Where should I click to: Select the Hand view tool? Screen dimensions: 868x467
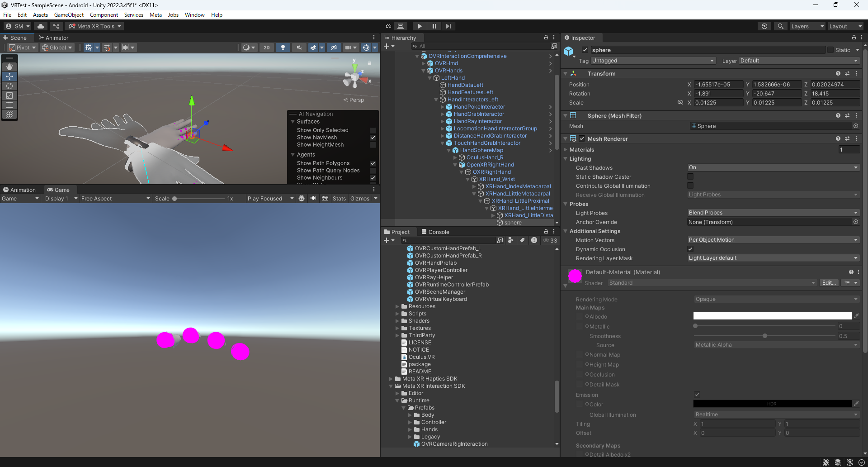tap(9, 67)
